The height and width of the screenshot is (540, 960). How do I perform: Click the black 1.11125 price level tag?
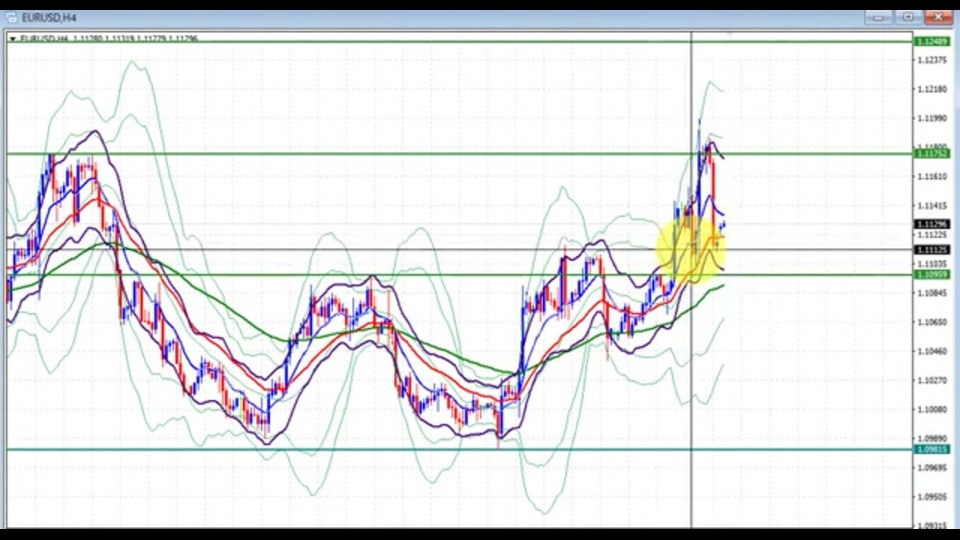pyautogui.click(x=931, y=250)
